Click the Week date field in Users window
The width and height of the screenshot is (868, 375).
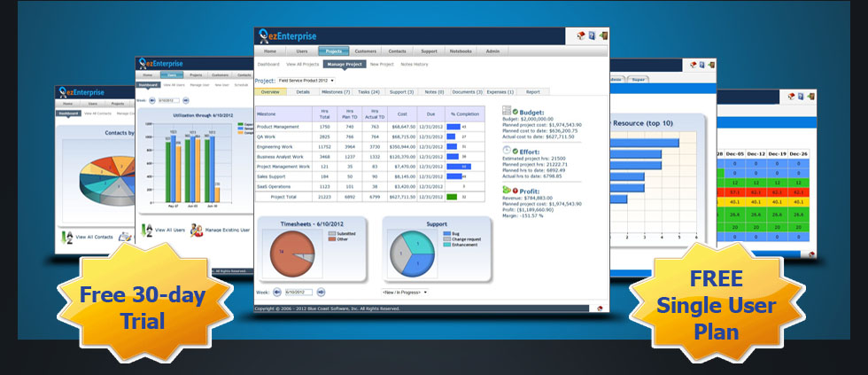click(x=169, y=100)
